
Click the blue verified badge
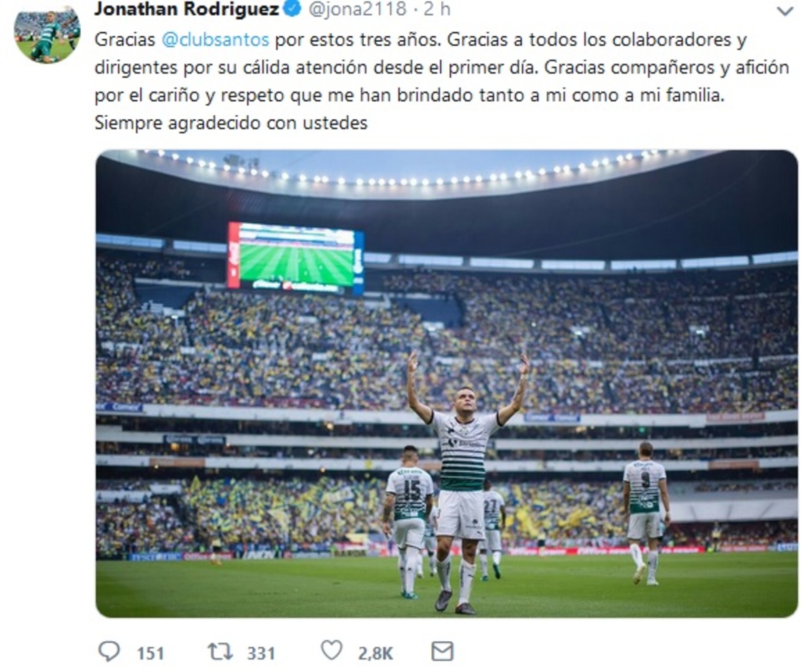(x=292, y=9)
